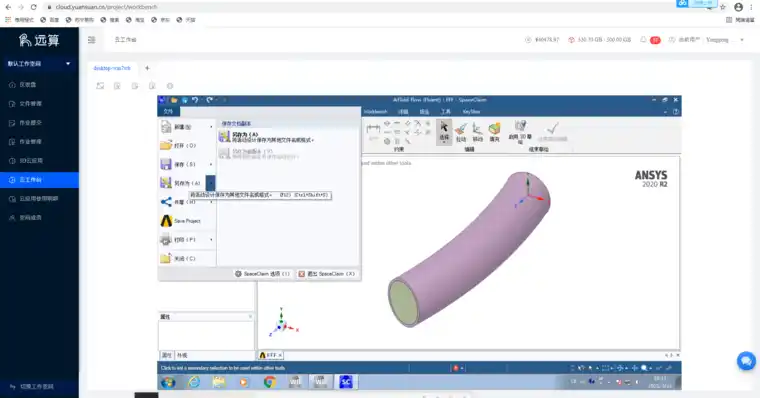The height and width of the screenshot is (398, 760).
Task: Select the 拉动 (Pull) tool
Action: coord(461,132)
